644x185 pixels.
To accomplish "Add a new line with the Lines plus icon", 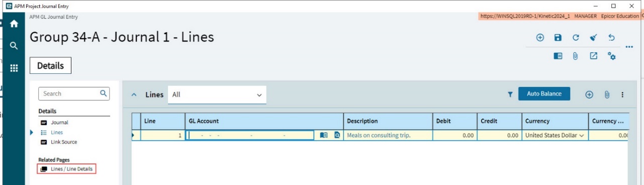I will pos(589,95).
